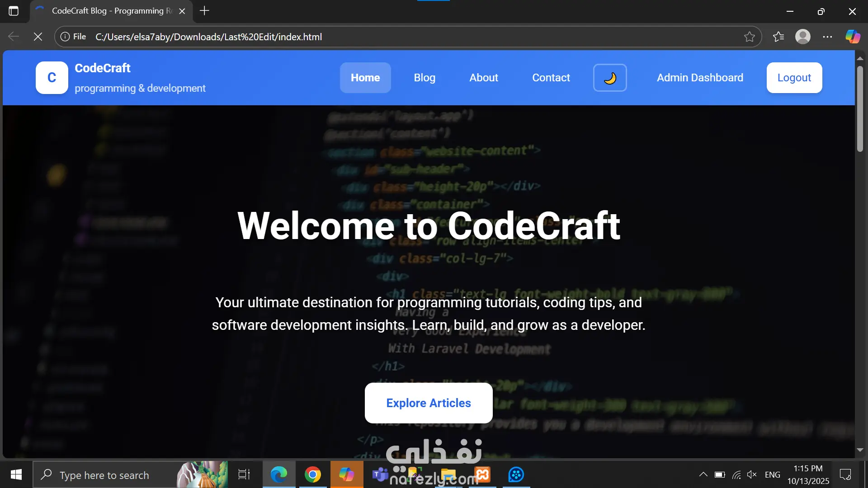The width and height of the screenshot is (868, 488).
Task: Open tab actions menu icon
Action: point(14,11)
